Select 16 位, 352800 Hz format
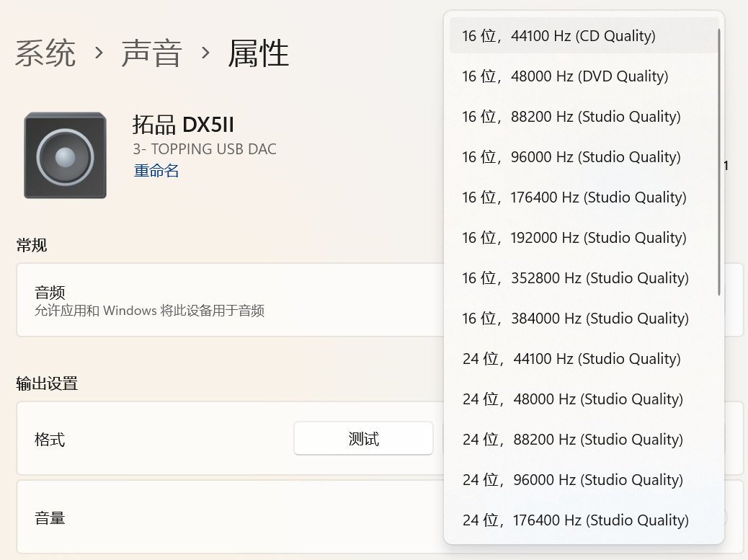This screenshot has height=560, width=748. coord(584,278)
